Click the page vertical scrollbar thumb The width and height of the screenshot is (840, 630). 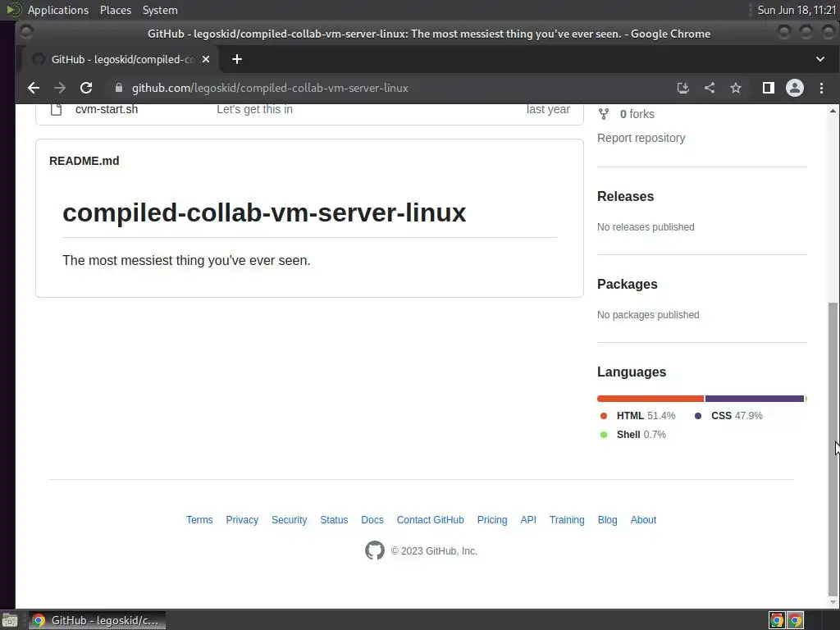click(x=833, y=449)
